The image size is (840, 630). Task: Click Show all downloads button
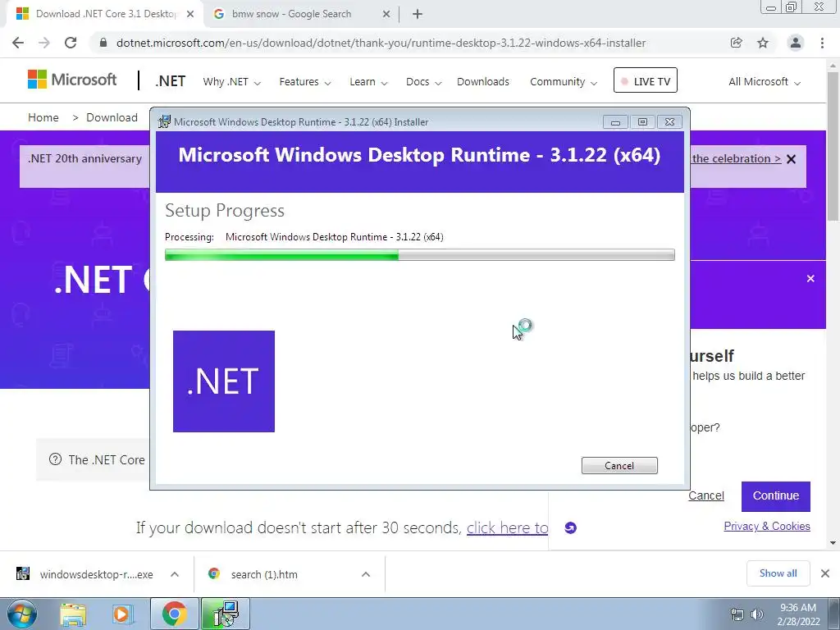click(778, 573)
